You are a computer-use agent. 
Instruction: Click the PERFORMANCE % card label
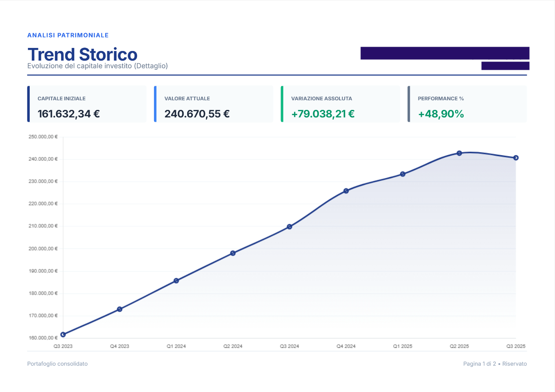[441, 99]
